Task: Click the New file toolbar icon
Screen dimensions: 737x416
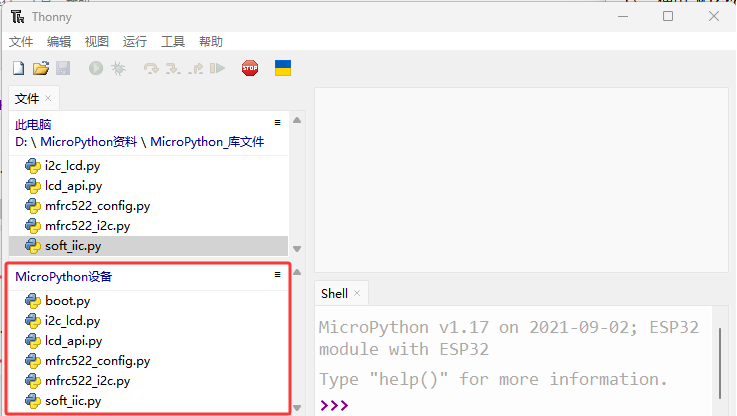Action: 18,68
